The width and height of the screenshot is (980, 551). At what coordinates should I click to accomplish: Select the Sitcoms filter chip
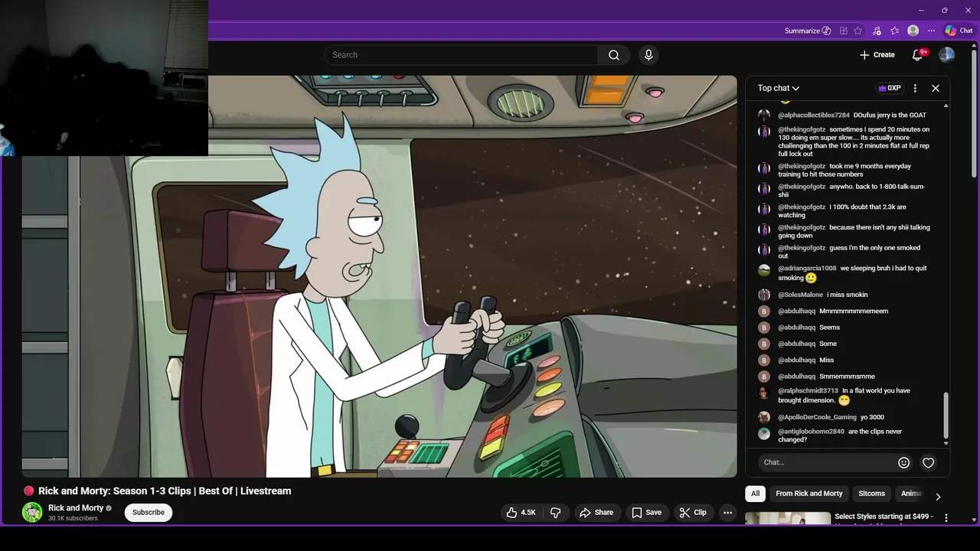click(871, 494)
